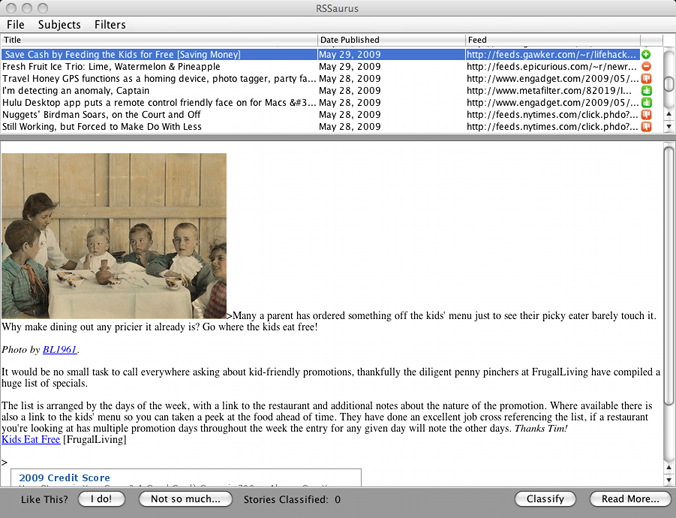Click thumbs-down icon on Travel Honey GPS row
Screen dimensions: 676x518
[646, 79]
